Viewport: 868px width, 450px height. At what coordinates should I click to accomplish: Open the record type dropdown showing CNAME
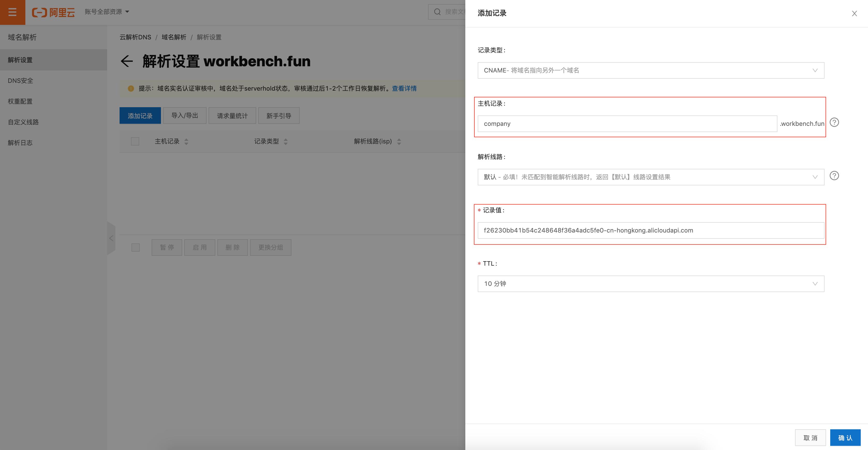650,70
